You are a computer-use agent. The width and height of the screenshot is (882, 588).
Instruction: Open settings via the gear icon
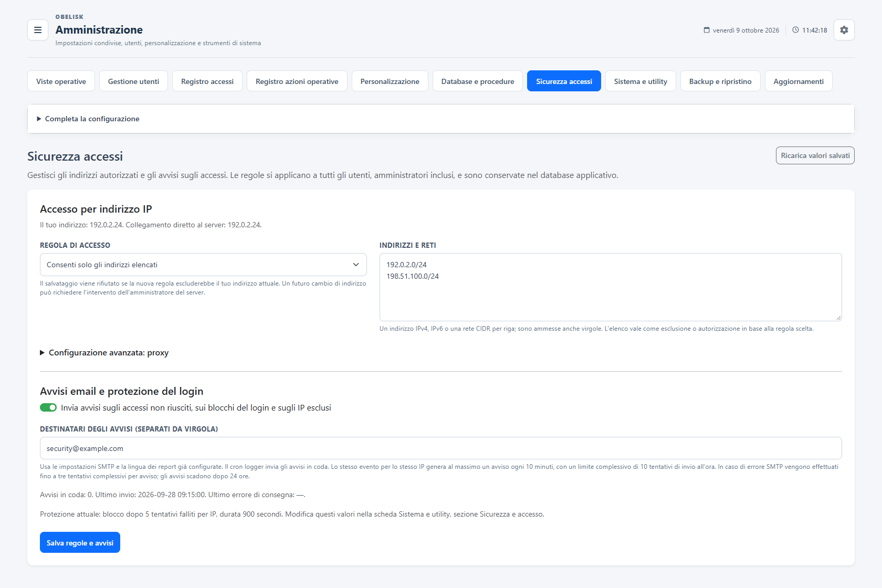pos(844,30)
